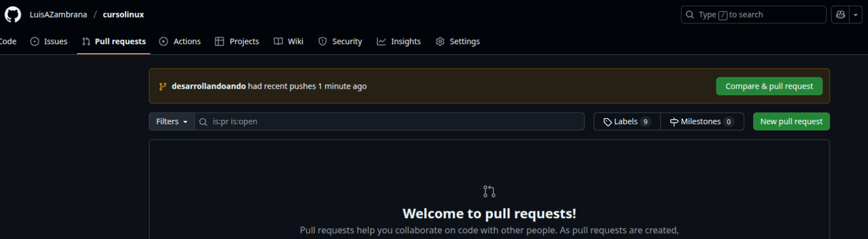Viewport: 868px width, 239px height.
Task: Click the 'Welcome to pull requests!' heading
Action: [x=489, y=214]
